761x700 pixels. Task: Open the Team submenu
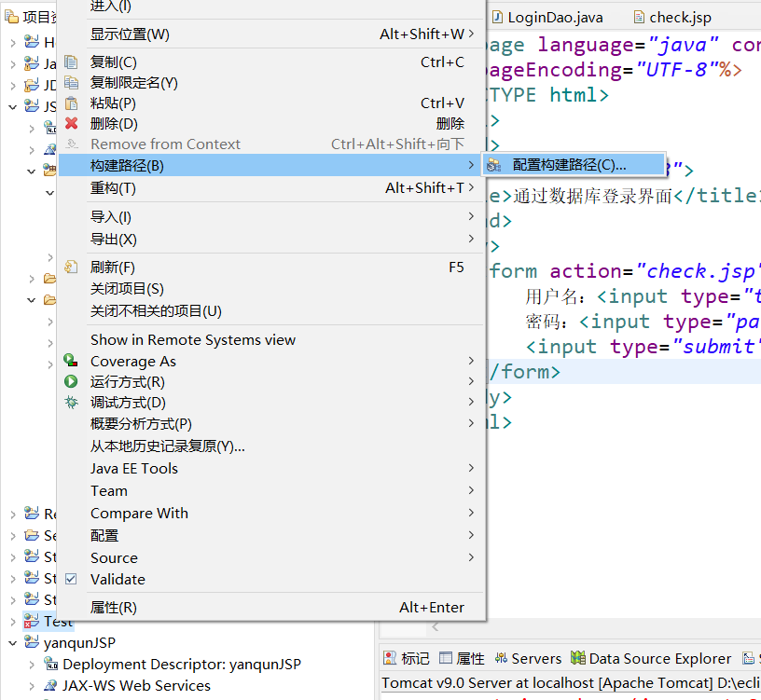108,490
